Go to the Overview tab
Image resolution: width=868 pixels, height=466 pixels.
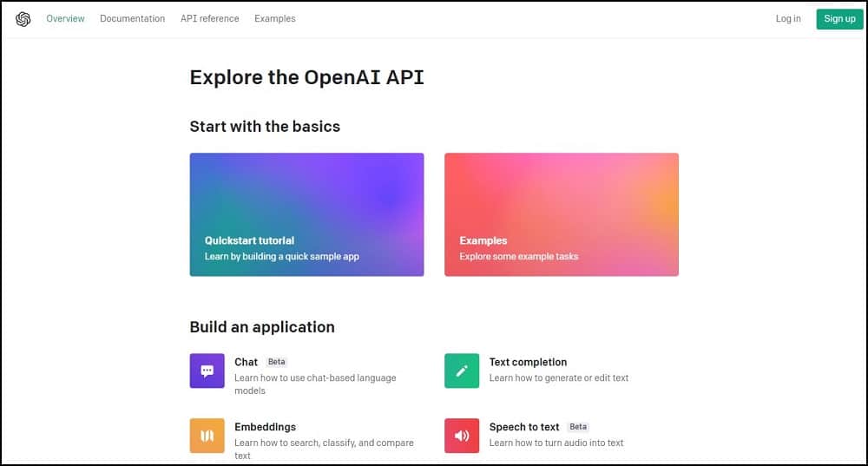point(65,19)
